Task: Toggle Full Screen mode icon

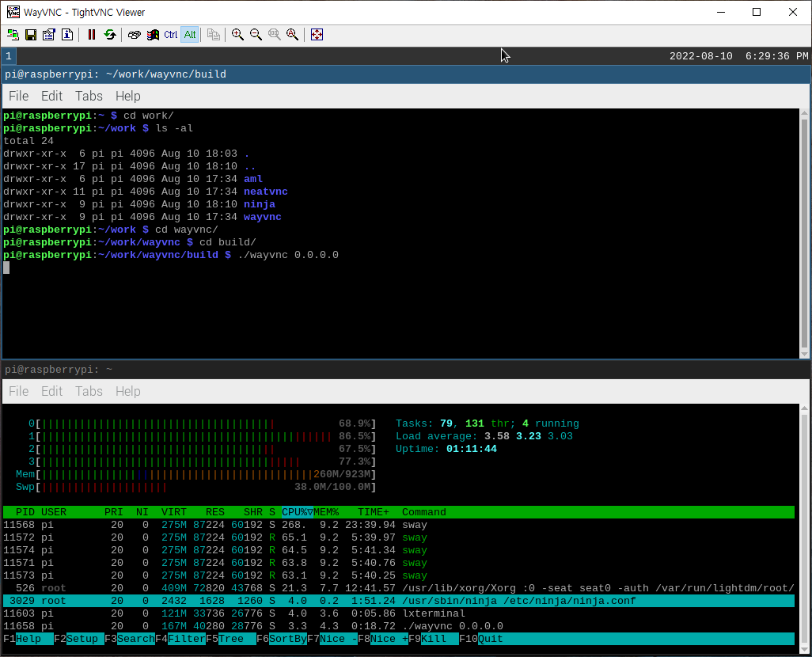Action: 317,35
